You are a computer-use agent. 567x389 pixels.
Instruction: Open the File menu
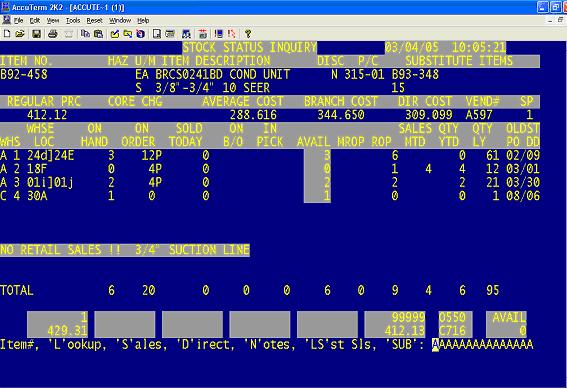pyautogui.click(x=18, y=21)
